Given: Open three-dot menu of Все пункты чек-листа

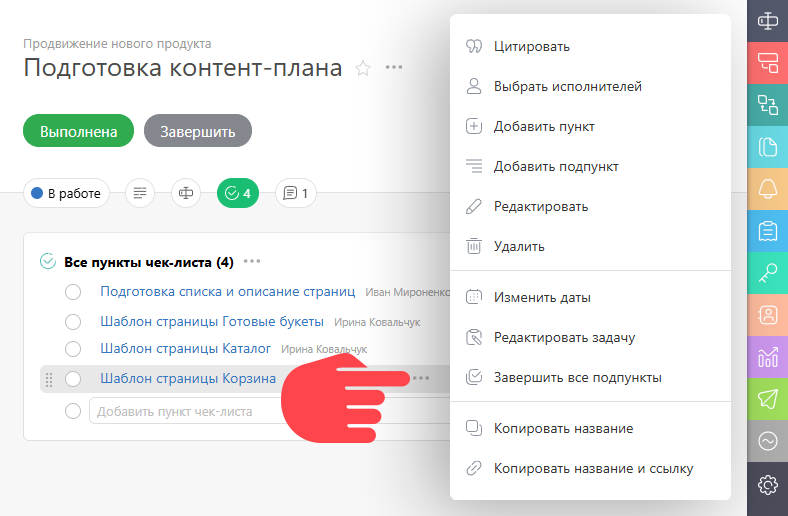Looking at the screenshot, I should [252, 261].
